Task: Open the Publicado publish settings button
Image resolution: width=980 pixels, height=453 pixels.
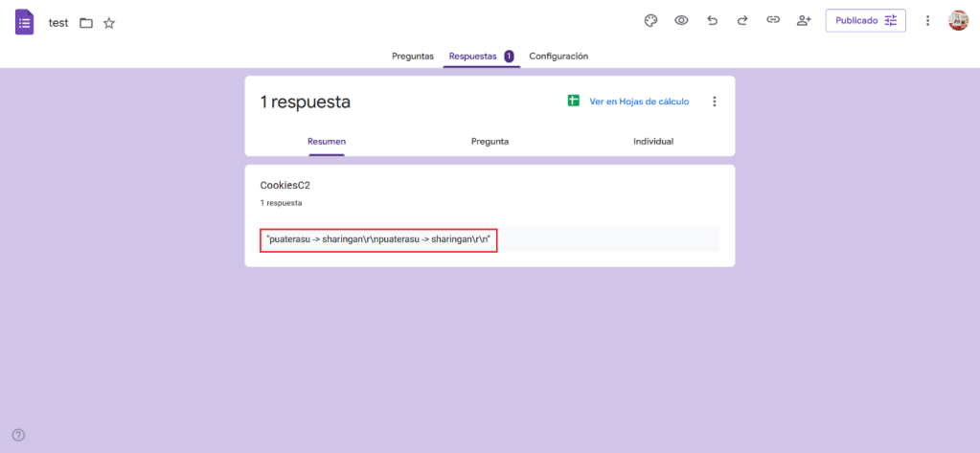Action: point(865,20)
